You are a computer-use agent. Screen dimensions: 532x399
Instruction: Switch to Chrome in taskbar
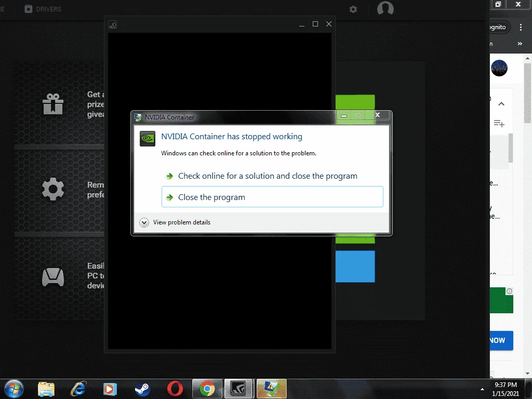(207, 389)
